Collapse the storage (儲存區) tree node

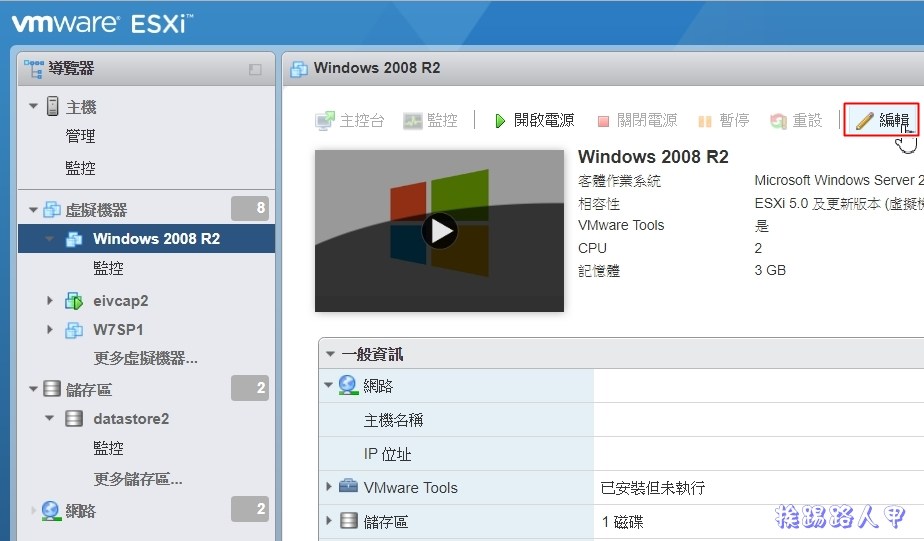point(34,389)
